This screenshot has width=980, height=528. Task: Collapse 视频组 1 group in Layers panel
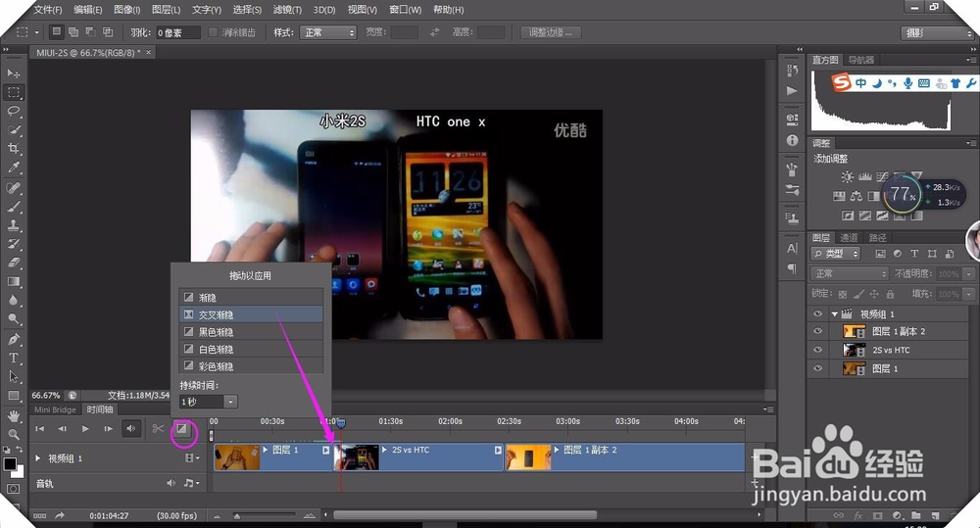click(x=834, y=313)
